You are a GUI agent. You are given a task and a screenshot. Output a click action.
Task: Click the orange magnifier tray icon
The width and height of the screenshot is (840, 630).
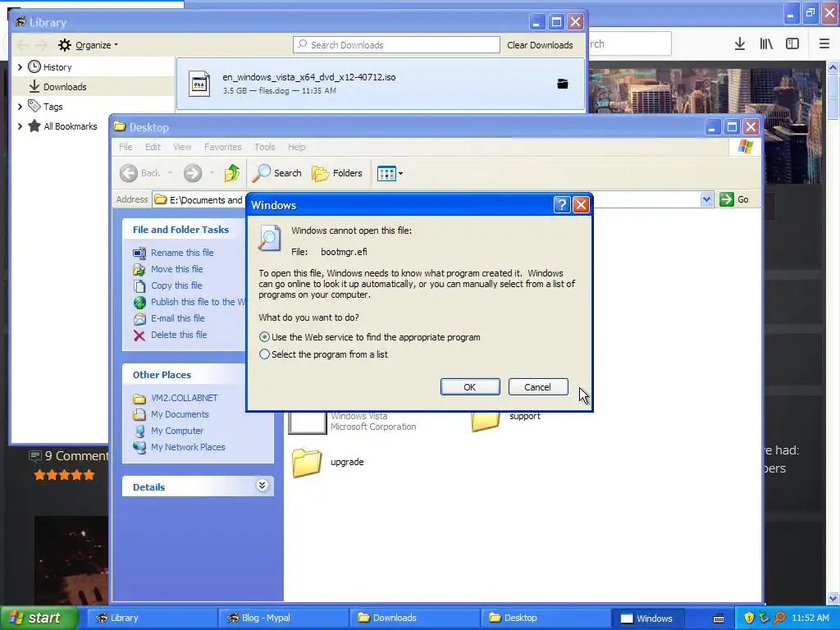pyautogui.click(x=779, y=619)
